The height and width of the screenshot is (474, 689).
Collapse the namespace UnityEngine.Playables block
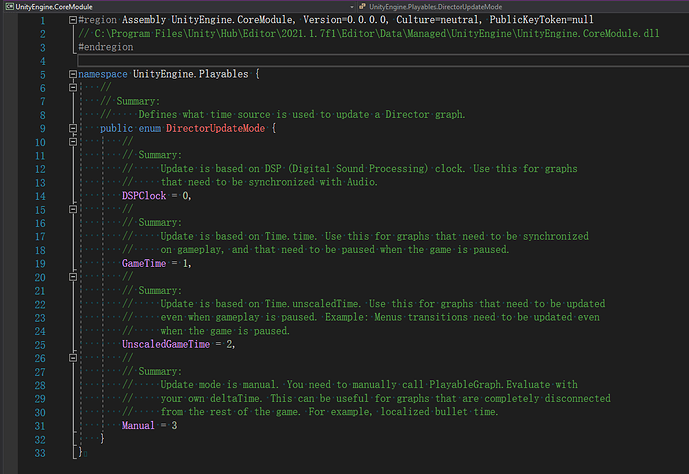[x=72, y=75]
